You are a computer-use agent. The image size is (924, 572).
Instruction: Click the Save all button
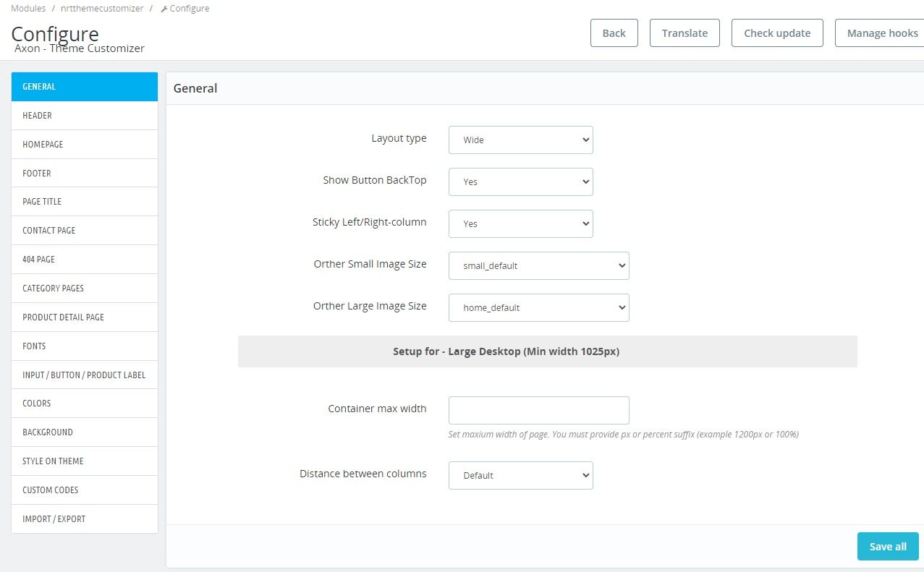tap(887, 546)
